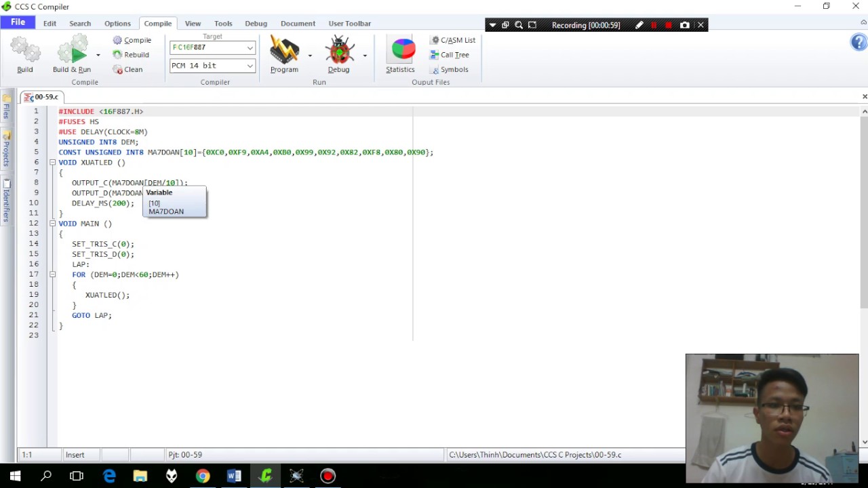This screenshot has width=868, height=488.
Task: Launch Microsoft Edge from taskbar
Action: tap(109, 476)
